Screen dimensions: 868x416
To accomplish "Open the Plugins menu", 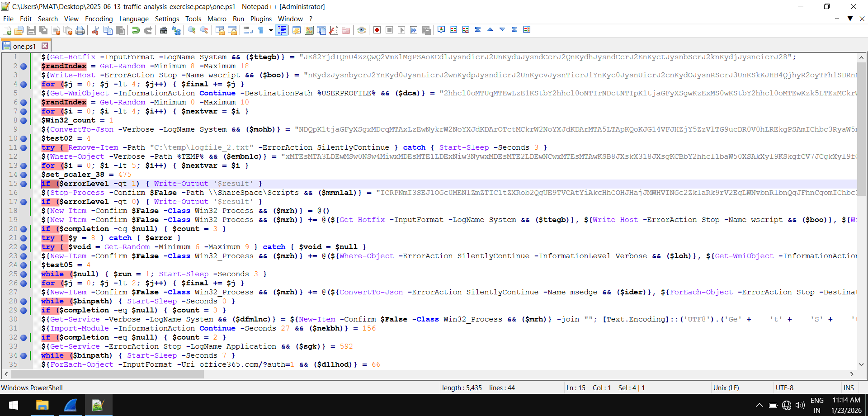I will [x=261, y=19].
